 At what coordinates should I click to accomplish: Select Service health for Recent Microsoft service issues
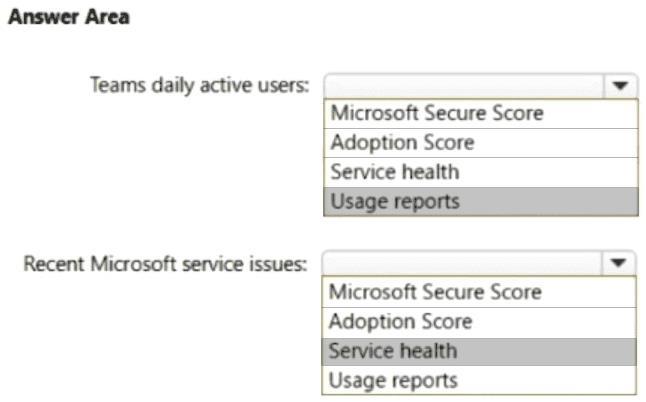pyautogui.click(x=479, y=351)
